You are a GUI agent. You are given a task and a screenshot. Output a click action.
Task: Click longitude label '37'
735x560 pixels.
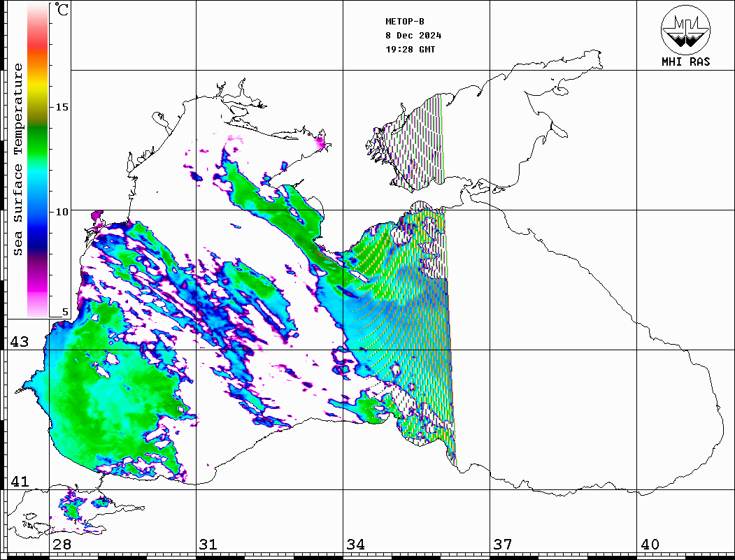[503, 544]
